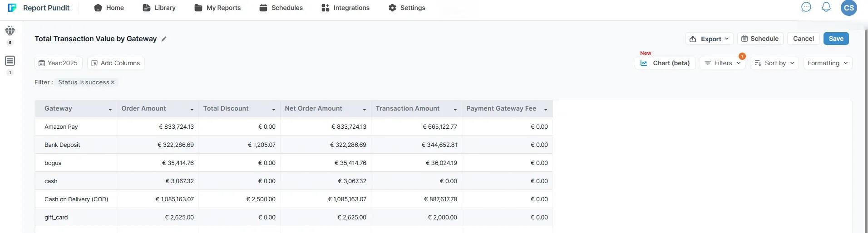Open Order Amount column dropdown arrow

[x=192, y=110]
